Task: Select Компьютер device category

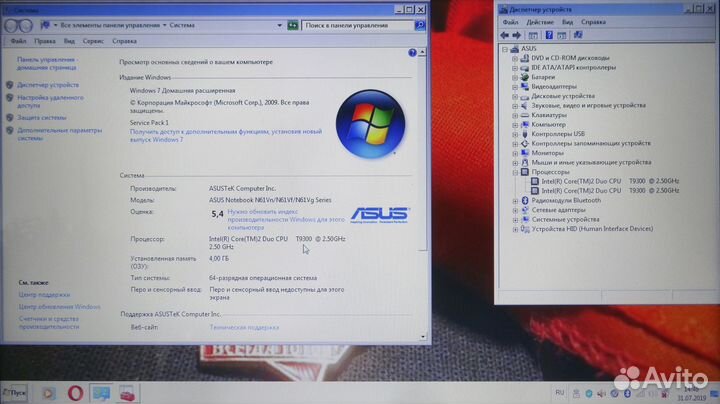Action: pyautogui.click(x=548, y=124)
